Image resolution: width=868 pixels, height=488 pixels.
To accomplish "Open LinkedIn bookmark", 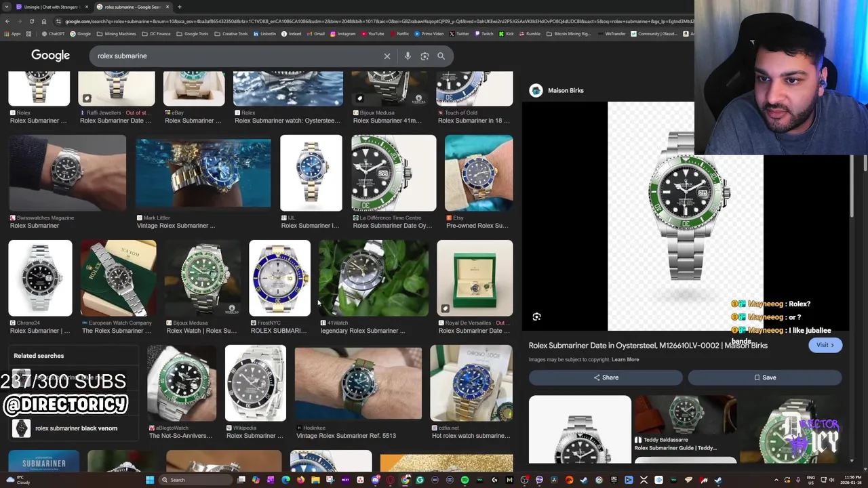I will click(264, 34).
